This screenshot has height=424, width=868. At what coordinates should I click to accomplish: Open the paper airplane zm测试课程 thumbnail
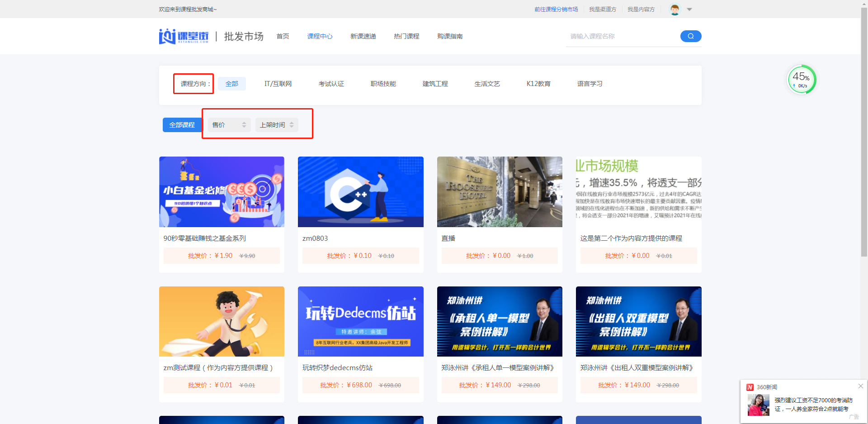click(222, 321)
